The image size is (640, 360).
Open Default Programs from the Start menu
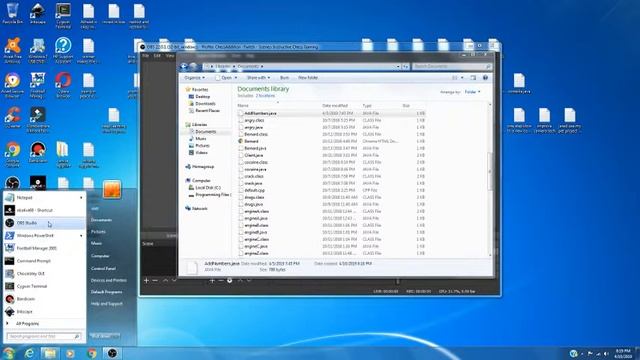(x=107, y=292)
